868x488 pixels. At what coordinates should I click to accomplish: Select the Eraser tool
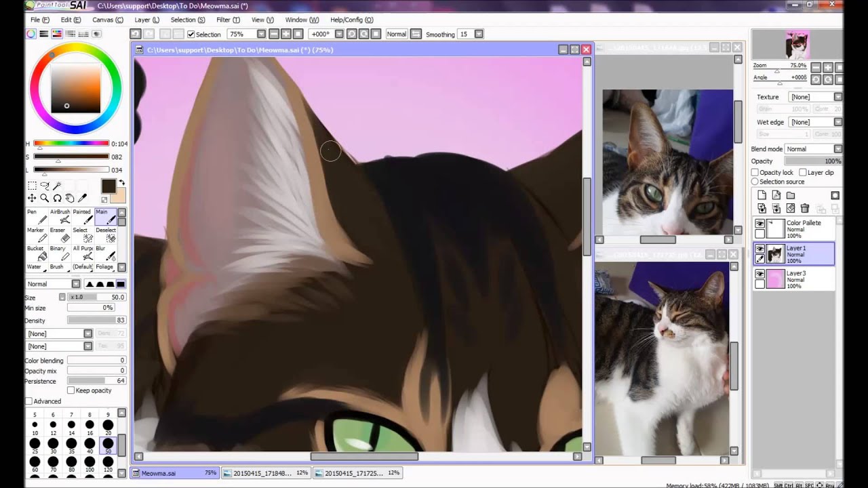click(60, 235)
